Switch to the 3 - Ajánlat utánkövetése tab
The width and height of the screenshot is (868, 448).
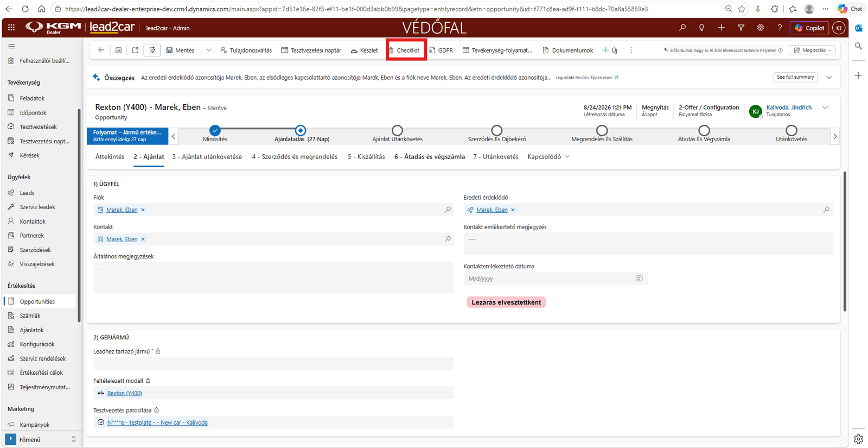click(207, 156)
